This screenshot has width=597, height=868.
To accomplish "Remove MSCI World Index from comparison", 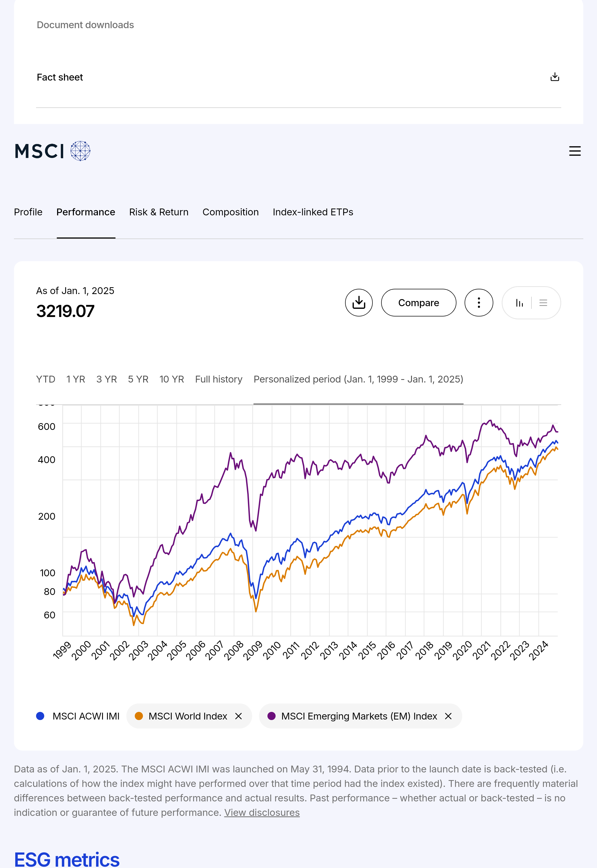I will click(238, 716).
